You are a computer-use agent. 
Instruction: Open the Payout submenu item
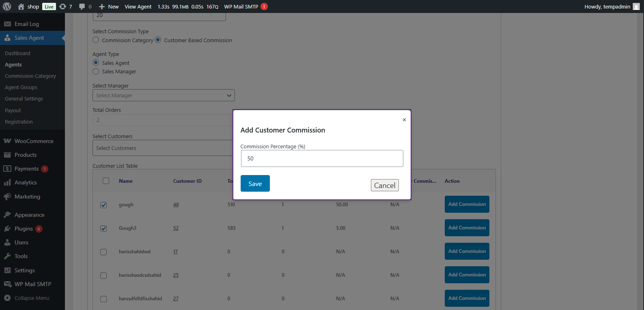click(13, 111)
